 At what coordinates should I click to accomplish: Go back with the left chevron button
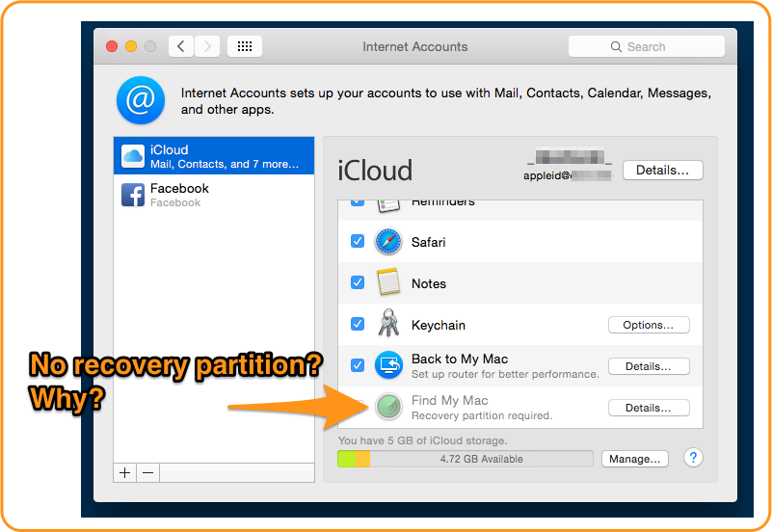coord(180,47)
